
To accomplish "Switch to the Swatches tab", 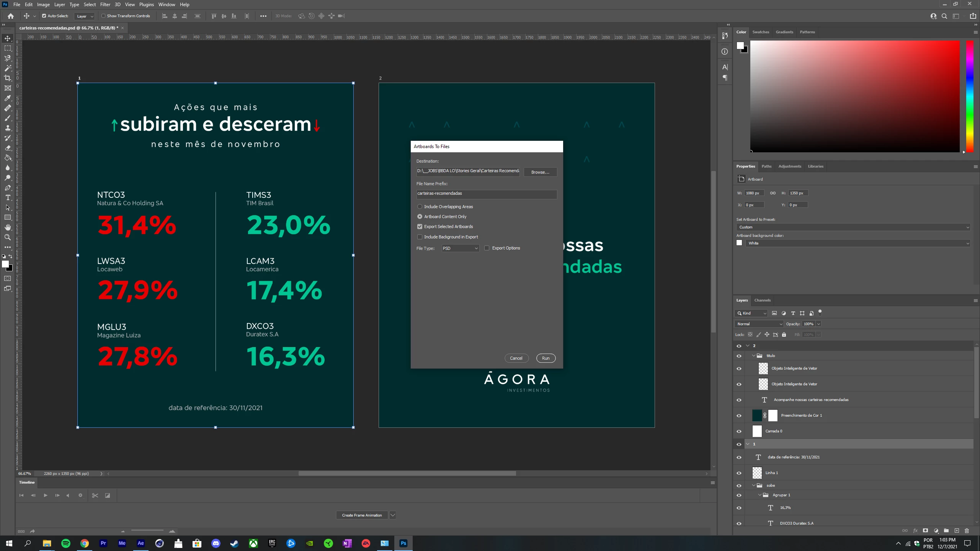I will click(760, 32).
